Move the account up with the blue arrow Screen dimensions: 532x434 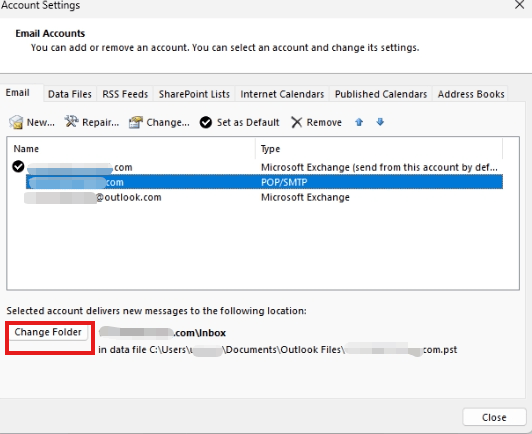click(x=359, y=122)
